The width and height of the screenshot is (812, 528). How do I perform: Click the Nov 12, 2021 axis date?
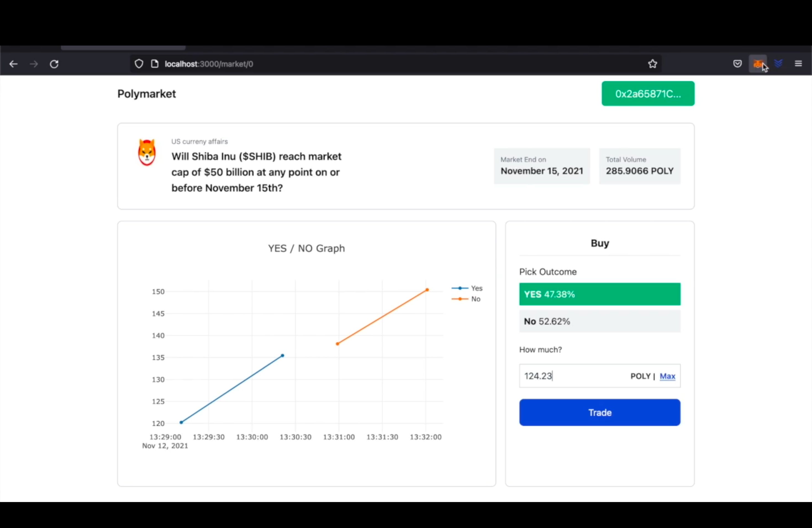click(x=165, y=446)
